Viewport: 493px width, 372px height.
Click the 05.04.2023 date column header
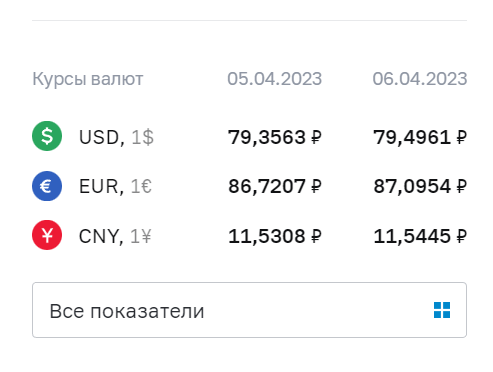point(275,79)
